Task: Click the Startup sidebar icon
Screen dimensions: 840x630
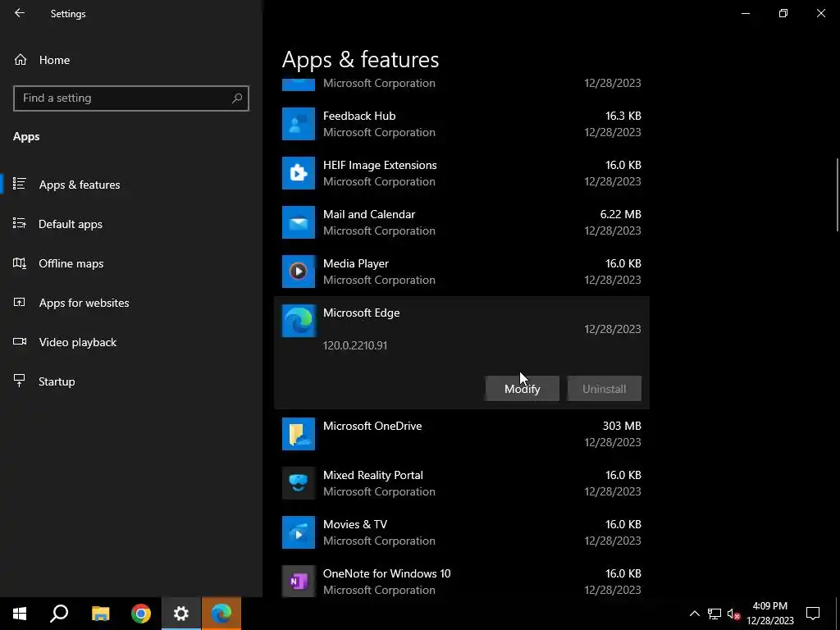Action: (20, 381)
